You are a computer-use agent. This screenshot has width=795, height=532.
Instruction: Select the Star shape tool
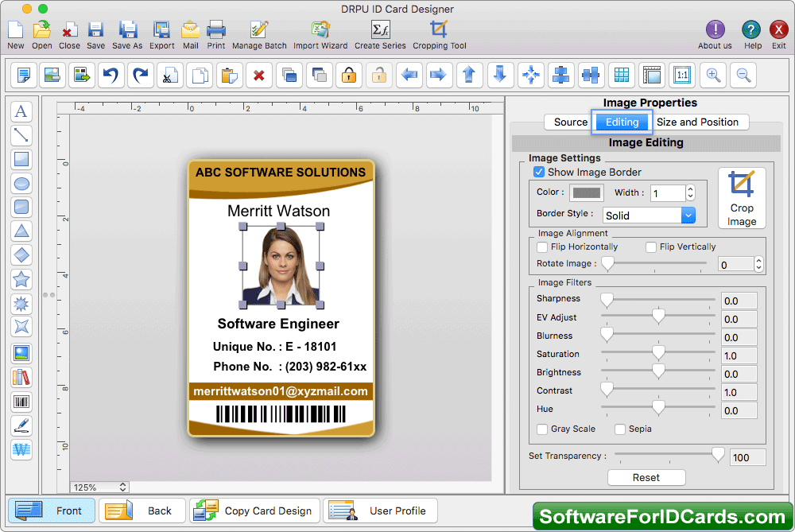tap(21, 279)
